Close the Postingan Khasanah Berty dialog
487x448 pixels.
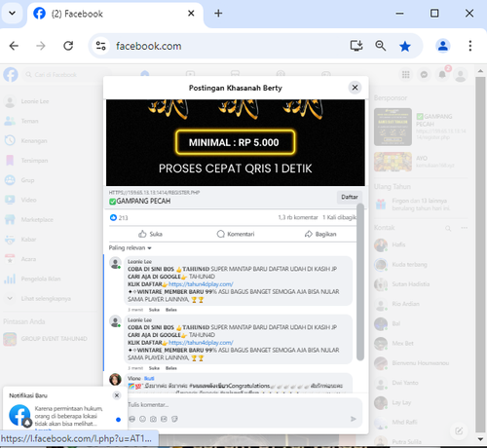tap(355, 88)
